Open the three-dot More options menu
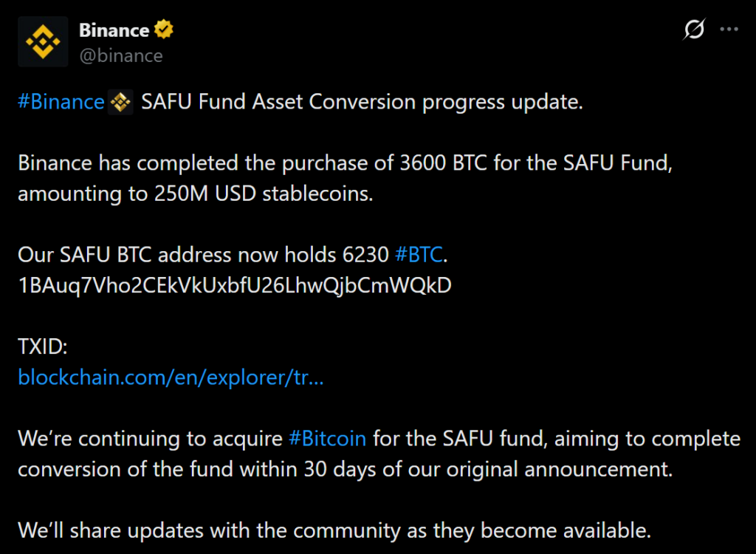 coord(729,30)
